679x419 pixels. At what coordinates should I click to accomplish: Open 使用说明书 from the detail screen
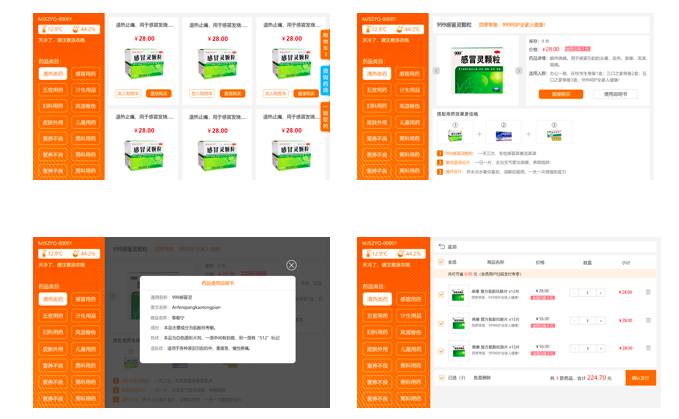click(x=615, y=94)
